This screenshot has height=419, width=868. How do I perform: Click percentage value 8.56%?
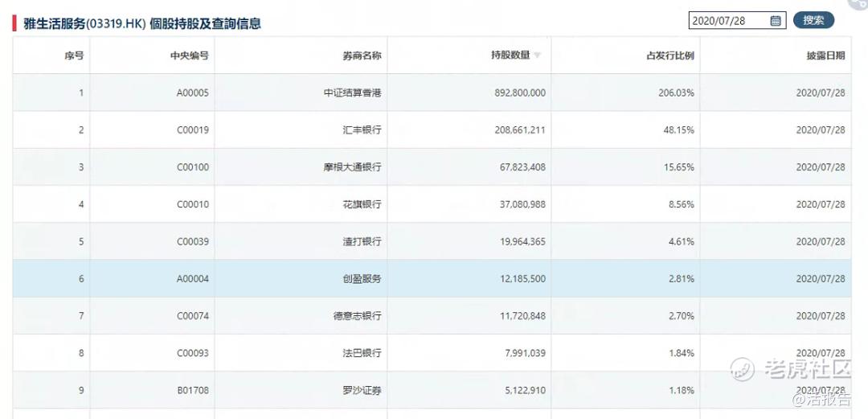tap(682, 204)
